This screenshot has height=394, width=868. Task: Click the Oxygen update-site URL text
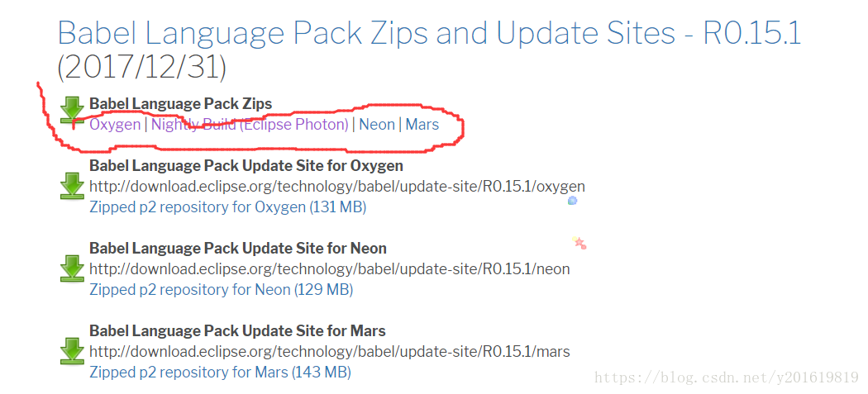point(336,187)
